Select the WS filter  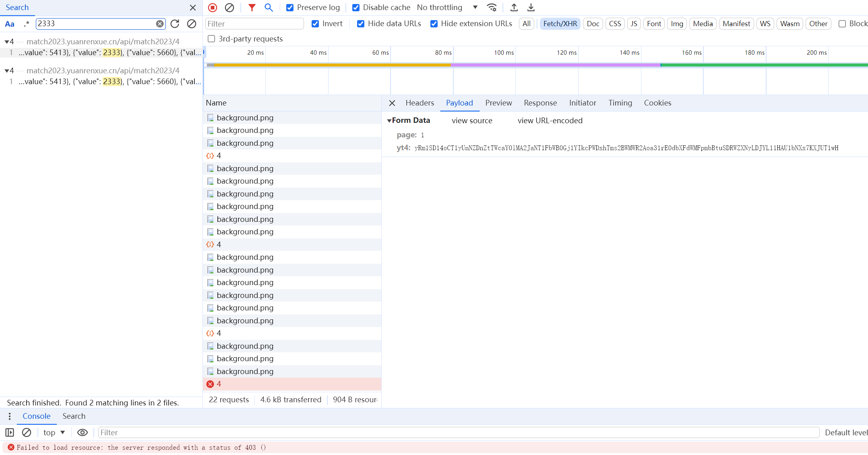click(x=765, y=24)
